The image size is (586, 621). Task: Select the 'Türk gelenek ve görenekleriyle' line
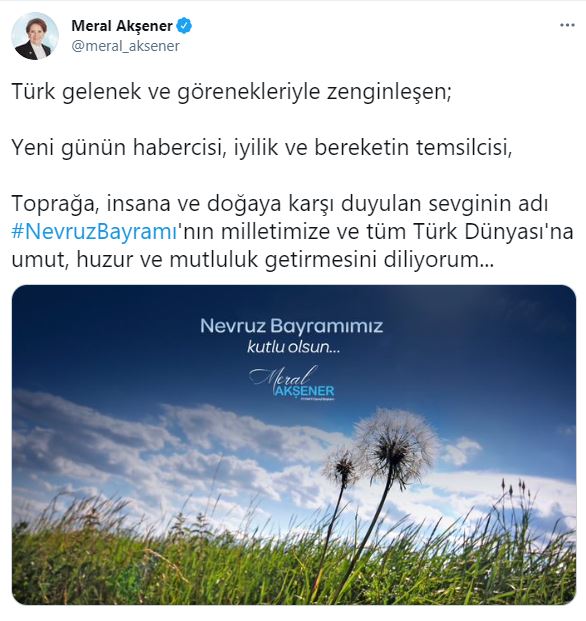[232, 91]
